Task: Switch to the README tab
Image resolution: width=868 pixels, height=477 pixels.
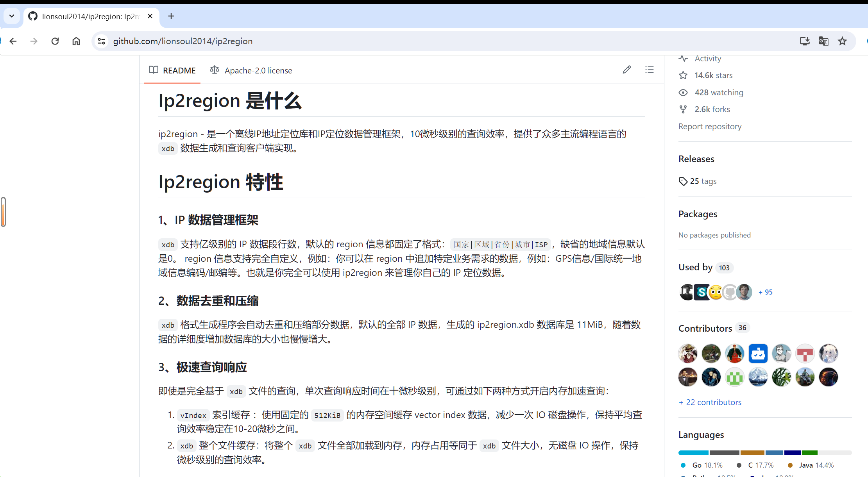Action: tap(172, 71)
